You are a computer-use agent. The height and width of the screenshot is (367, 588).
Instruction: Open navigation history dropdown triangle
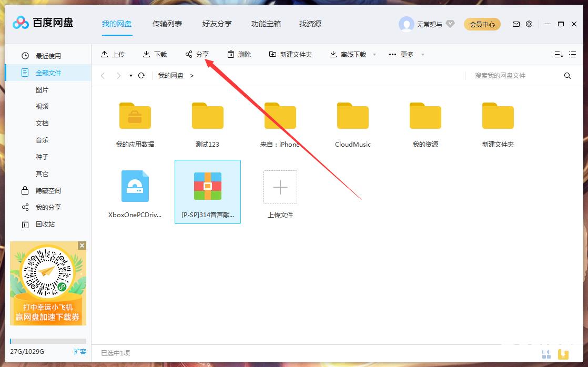[130, 76]
